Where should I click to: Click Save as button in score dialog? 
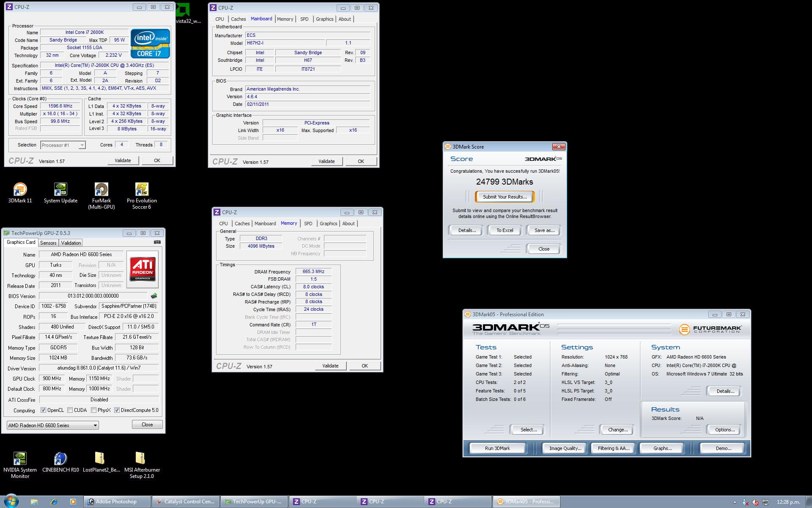544,230
